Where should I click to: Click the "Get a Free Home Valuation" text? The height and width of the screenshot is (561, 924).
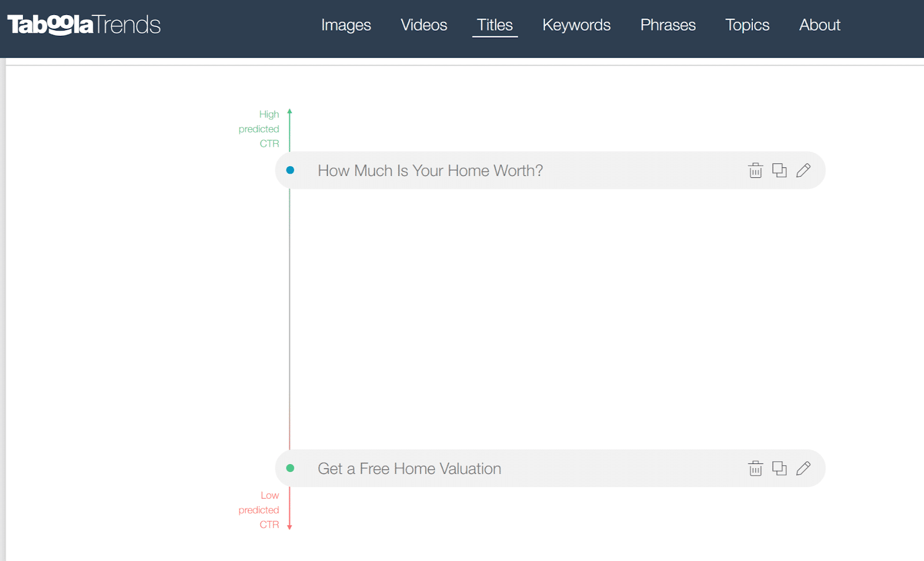click(409, 469)
